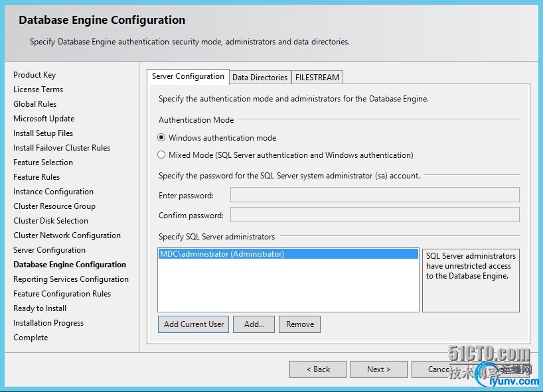Click the Specify SQL Server administrators label
The height and width of the screenshot is (392, 543).
(216, 237)
